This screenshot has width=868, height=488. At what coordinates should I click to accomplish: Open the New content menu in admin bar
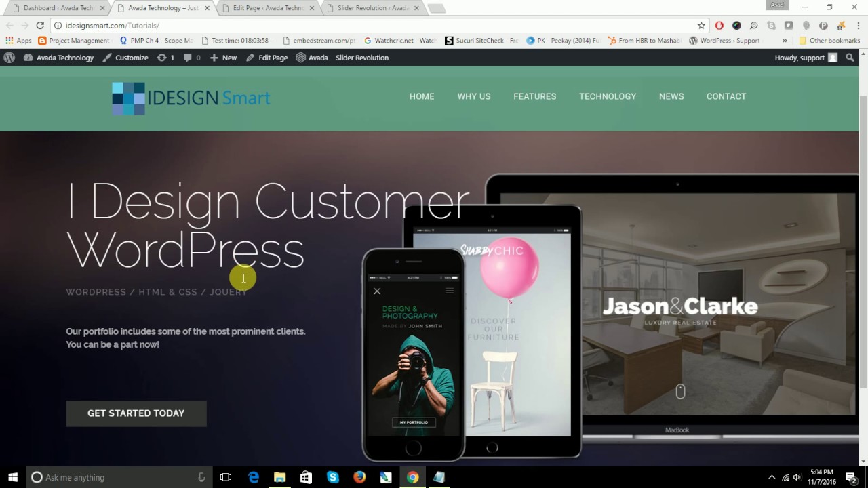coord(223,58)
